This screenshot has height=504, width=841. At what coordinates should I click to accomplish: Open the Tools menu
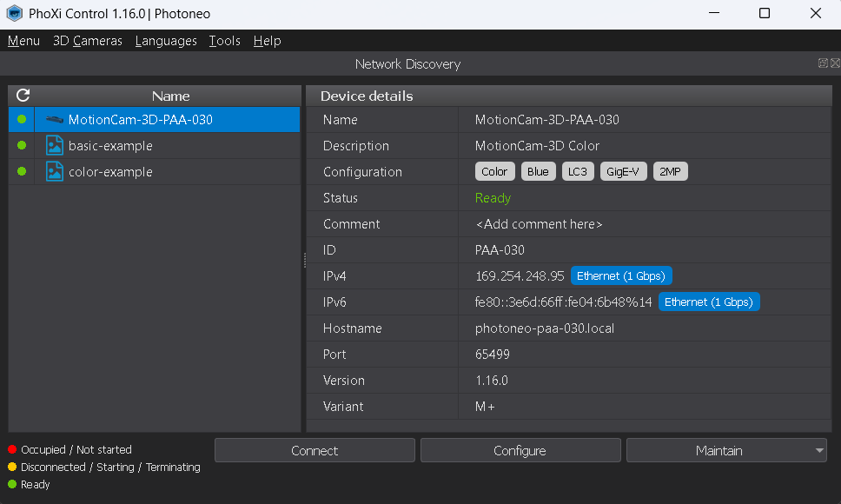click(224, 41)
